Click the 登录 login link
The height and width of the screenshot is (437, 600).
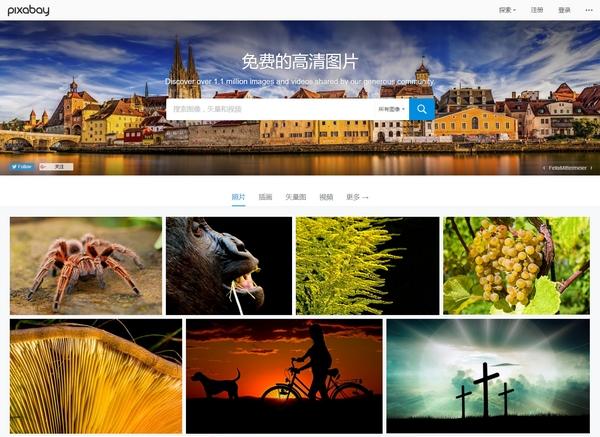(x=564, y=10)
